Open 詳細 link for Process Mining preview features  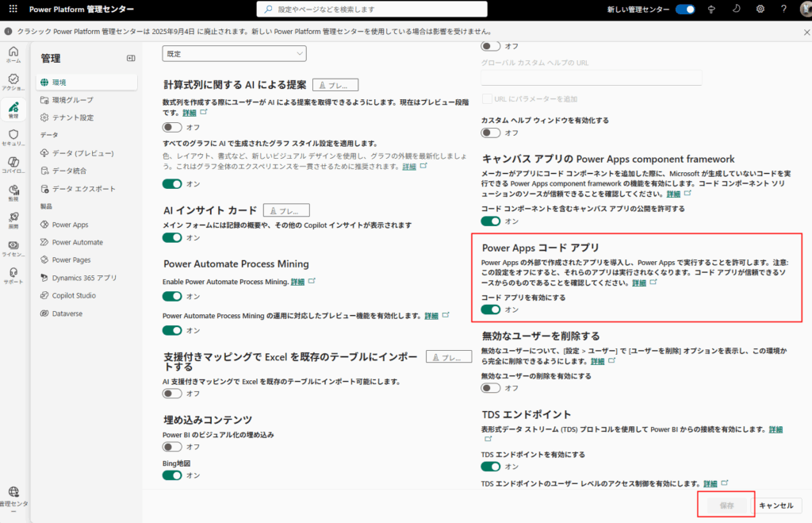click(x=431, y=316)
